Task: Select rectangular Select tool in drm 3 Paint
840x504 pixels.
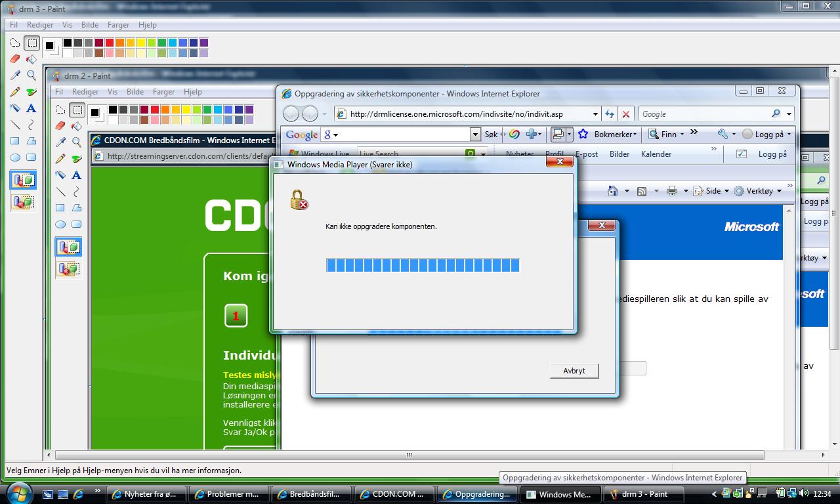Action: pos(31,43)
